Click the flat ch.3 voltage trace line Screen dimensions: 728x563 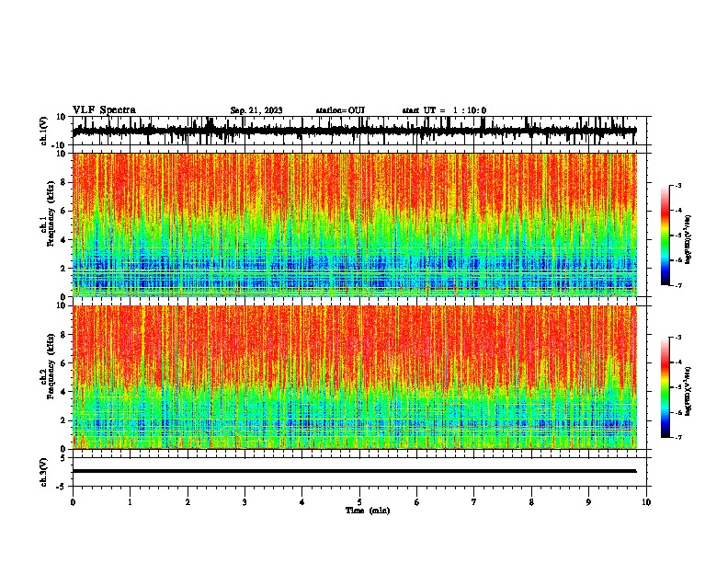[355, 471]
